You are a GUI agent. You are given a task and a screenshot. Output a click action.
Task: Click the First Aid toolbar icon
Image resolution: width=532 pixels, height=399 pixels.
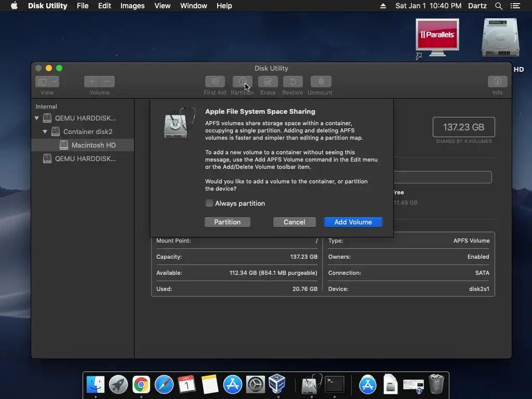[x=215, y=82]
